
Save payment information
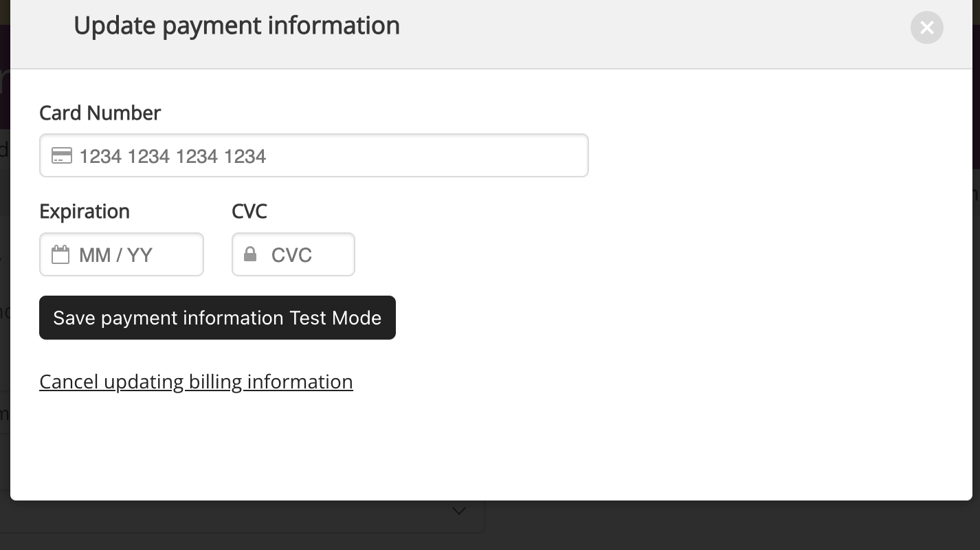pos(217,318)
